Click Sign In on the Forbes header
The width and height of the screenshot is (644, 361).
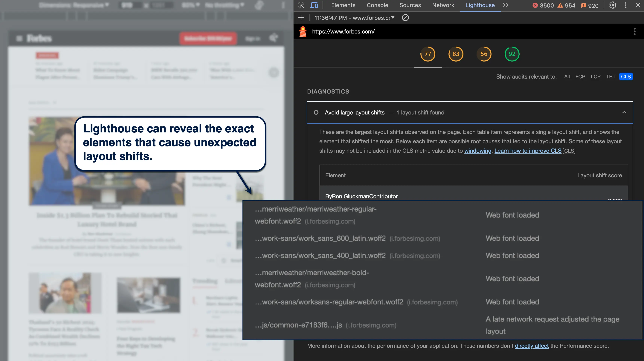point(253,39)
